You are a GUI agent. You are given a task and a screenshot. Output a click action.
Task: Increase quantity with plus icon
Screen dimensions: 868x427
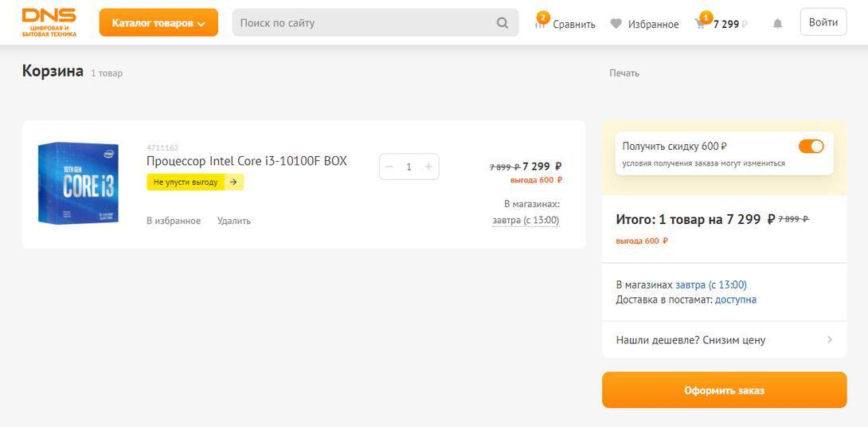tap(428, 166)
